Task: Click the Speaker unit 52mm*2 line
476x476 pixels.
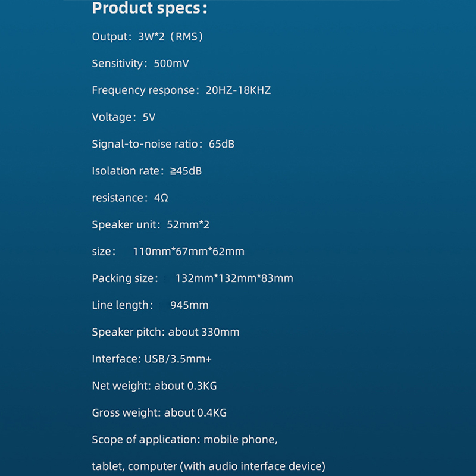Action: click(151, 225)
